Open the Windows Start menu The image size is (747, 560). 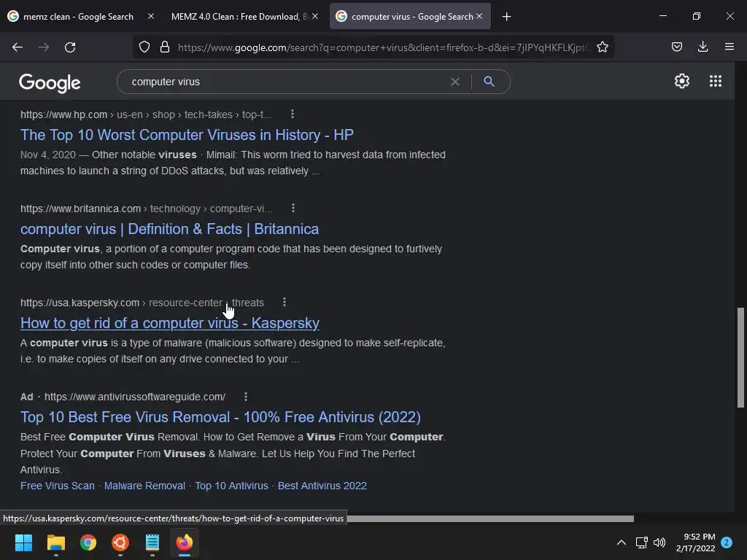pyautogui.click(x=23, y=542)
